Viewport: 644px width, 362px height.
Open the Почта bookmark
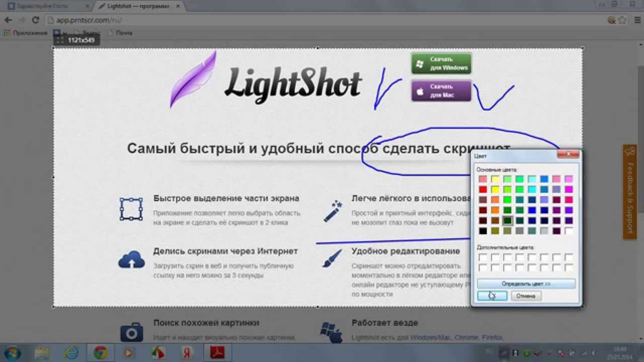pyautogui.click(x=119, y=33)
